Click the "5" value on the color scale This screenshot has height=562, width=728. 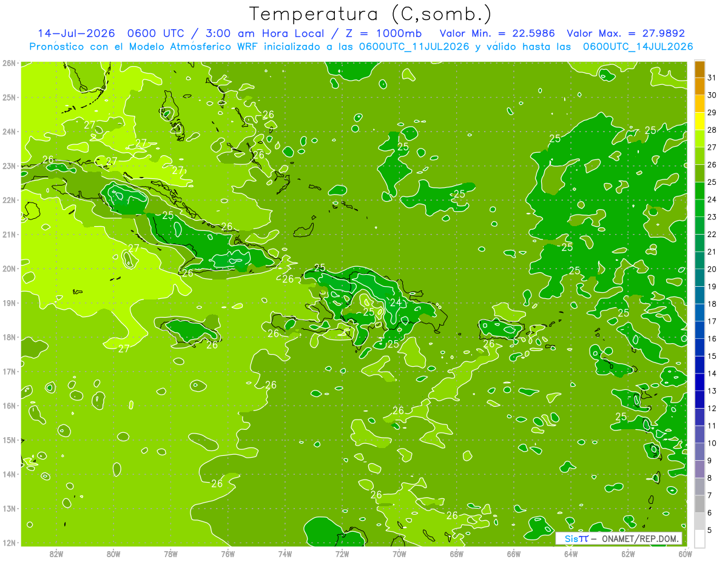click(x=710, y=529)
